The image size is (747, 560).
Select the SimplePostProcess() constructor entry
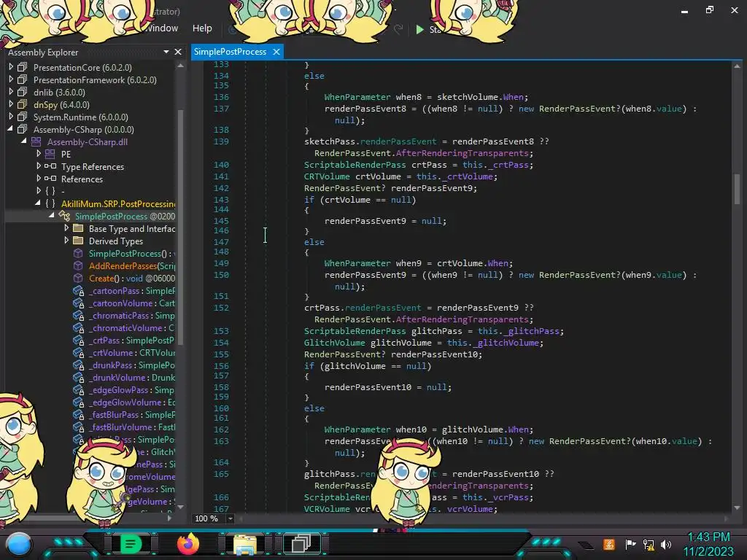tap(132, 253)
